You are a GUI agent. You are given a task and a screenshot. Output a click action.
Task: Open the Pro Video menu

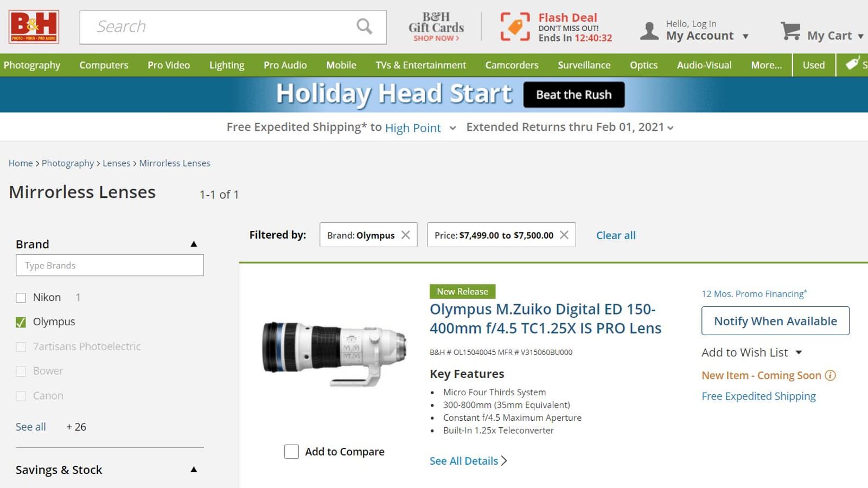click(169, 65)
